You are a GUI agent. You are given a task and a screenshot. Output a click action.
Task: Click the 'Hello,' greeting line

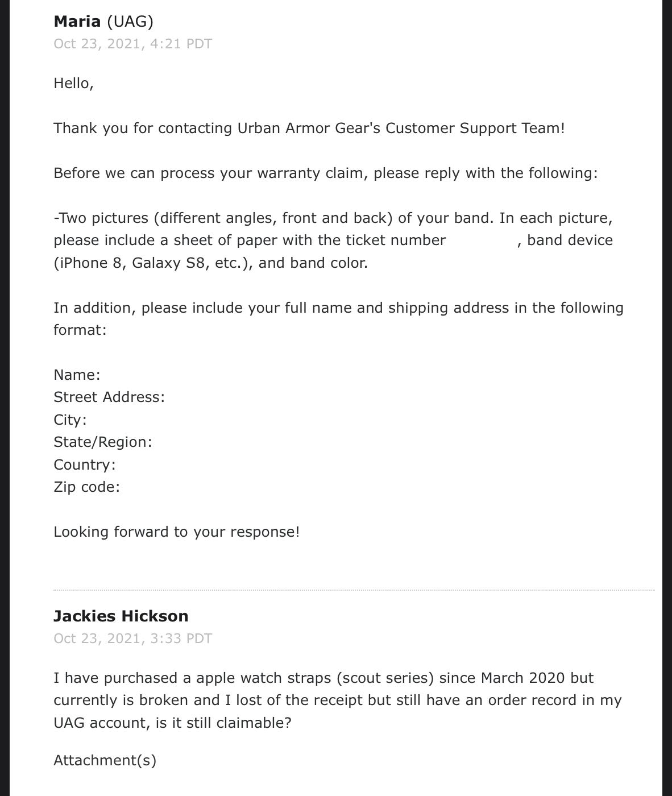tap(73, 84)
